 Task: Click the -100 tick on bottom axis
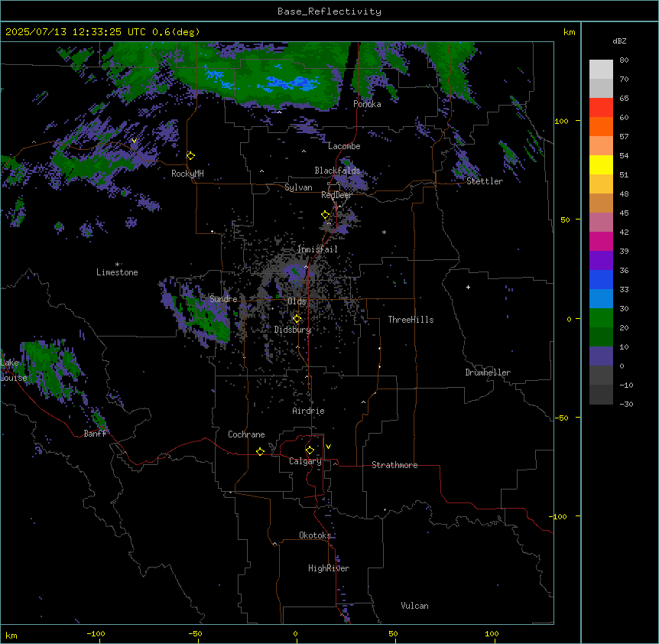pyautogui.click(x=96, y=633)
